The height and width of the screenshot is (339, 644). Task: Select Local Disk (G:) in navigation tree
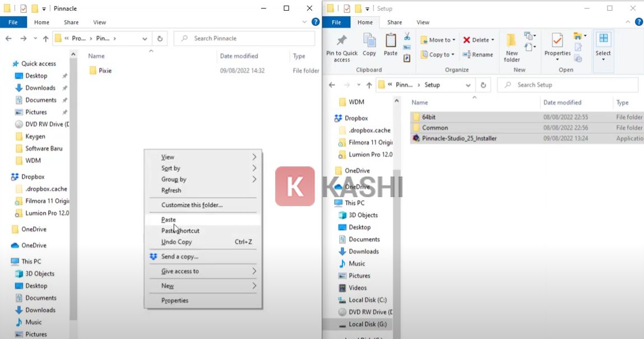(x=367, y=324)
